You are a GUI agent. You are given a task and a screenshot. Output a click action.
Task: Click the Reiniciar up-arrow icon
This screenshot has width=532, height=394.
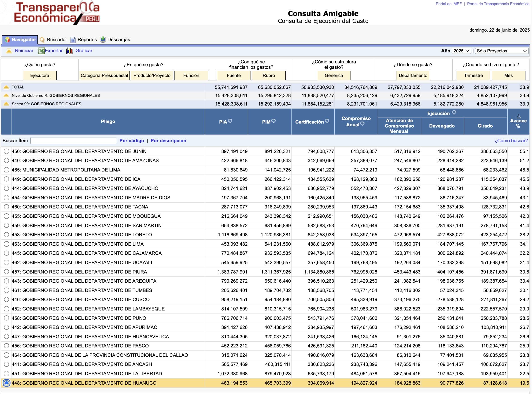pyautogui.click(x=9, y=51)
